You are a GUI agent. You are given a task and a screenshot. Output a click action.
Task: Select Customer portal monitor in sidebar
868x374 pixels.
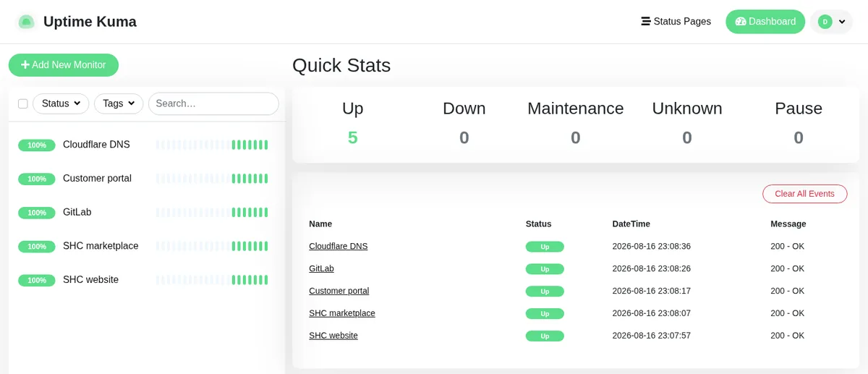tap(147, 179)
